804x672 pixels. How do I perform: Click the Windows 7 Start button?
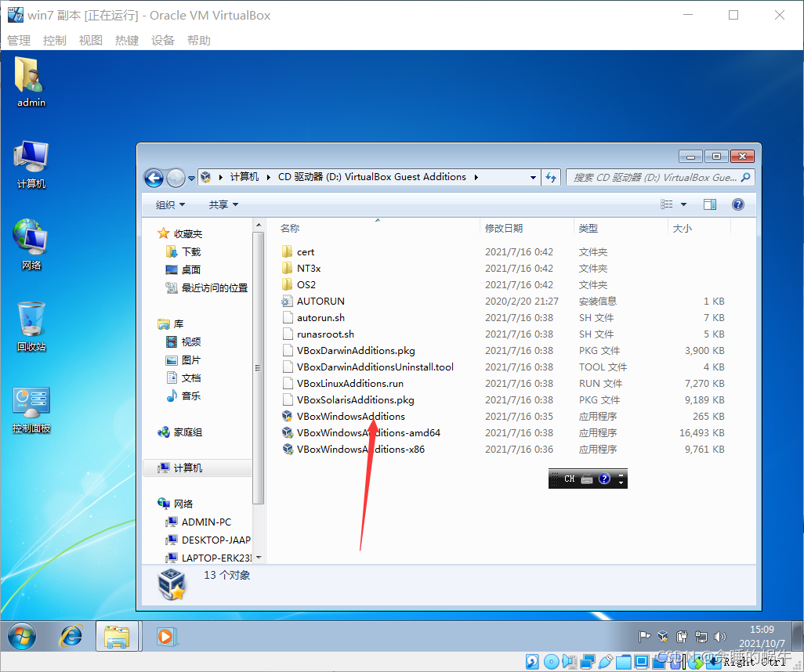point(21,637)
